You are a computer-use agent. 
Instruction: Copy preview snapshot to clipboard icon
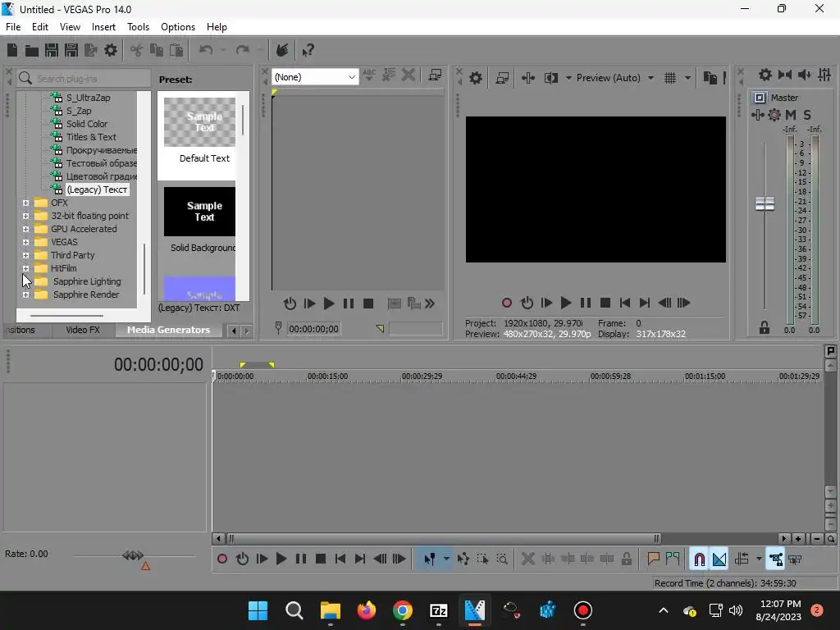pyautogui.click(x=710, y=78)
